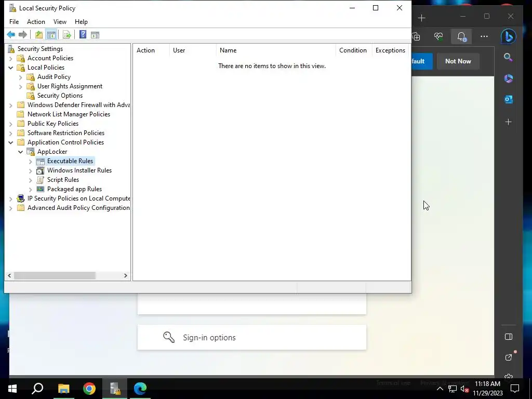Select the Security Settings root node
The height and width of the screenshot is (399, 532).
click(40, 49)
